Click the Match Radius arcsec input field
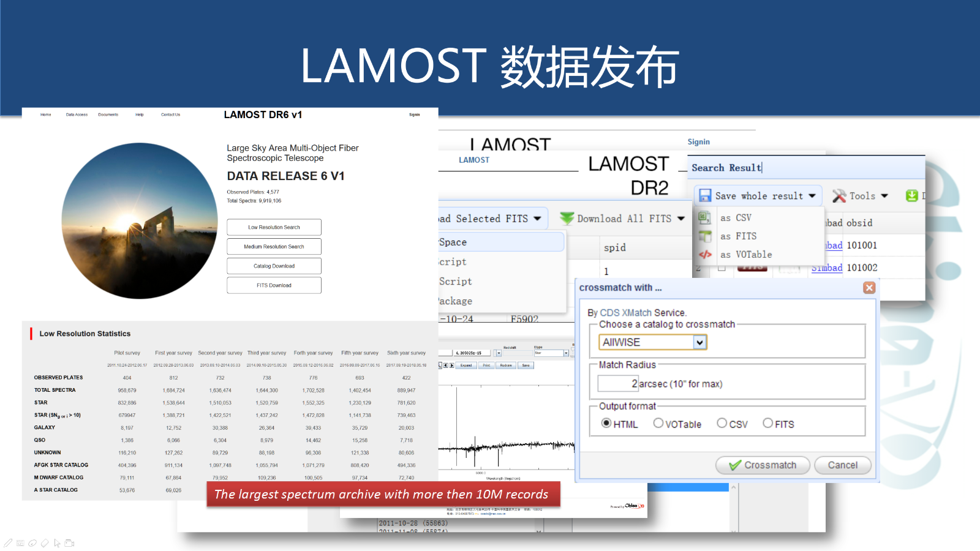This screenshot has width=980, height=551. [618, 384]
